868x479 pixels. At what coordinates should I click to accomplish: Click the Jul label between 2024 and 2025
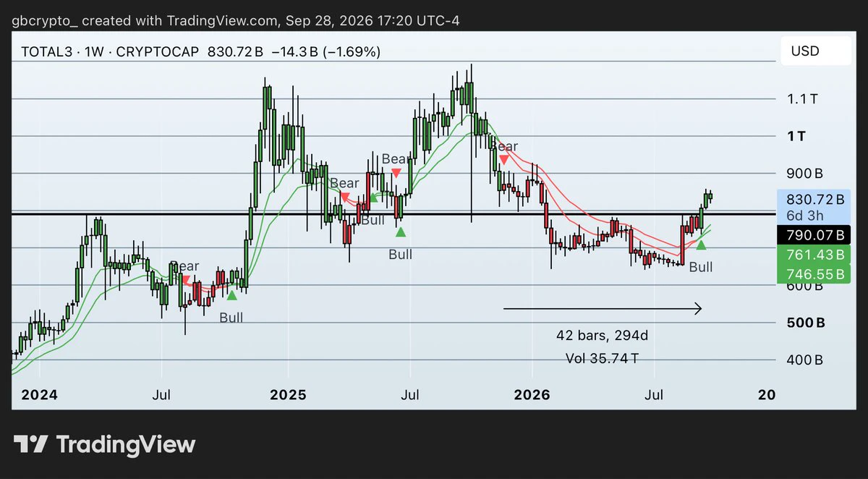(x=162, y=395)
